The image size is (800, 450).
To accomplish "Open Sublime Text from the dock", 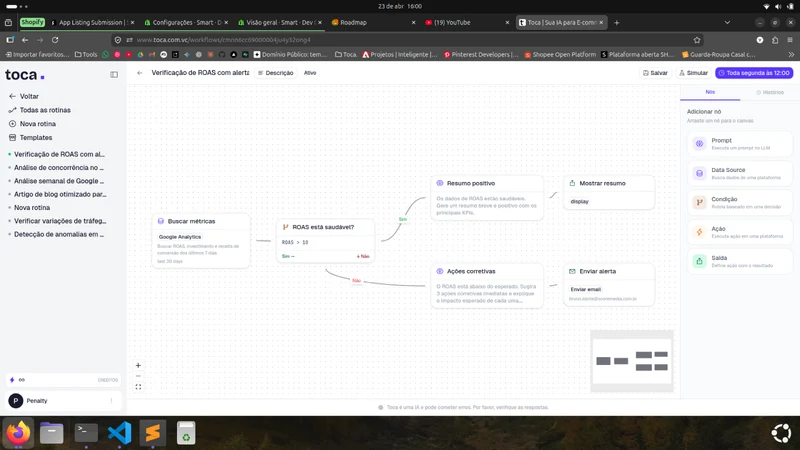I will [x=153, y=433].
